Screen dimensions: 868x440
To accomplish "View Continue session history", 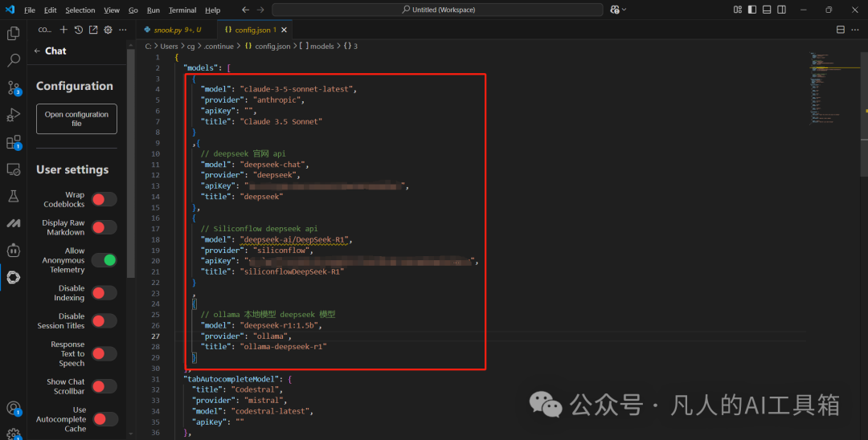I will [79, 30].
